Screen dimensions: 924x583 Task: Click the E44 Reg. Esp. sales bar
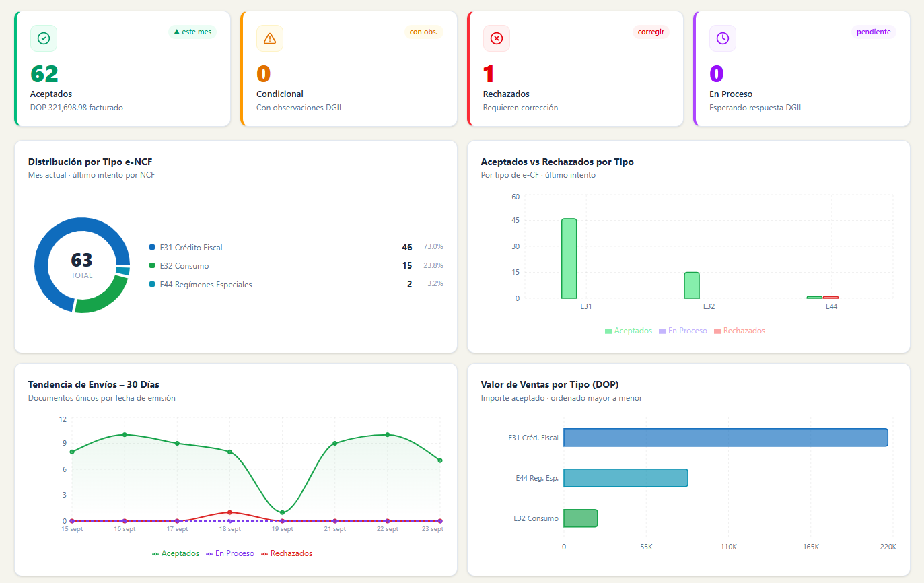coord(625,477)
